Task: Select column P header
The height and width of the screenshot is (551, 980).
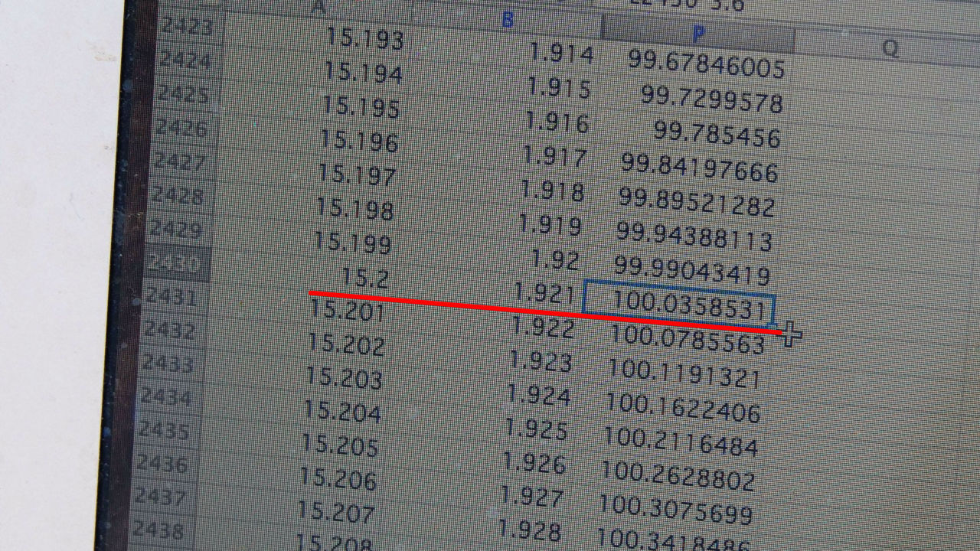Action: pyautogui.click(x=697, y=34)
